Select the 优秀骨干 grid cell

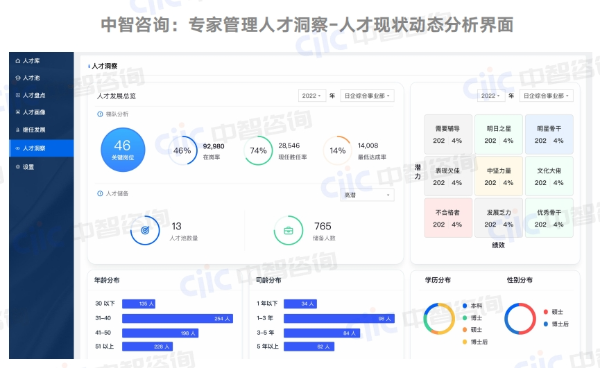[549, 218]
